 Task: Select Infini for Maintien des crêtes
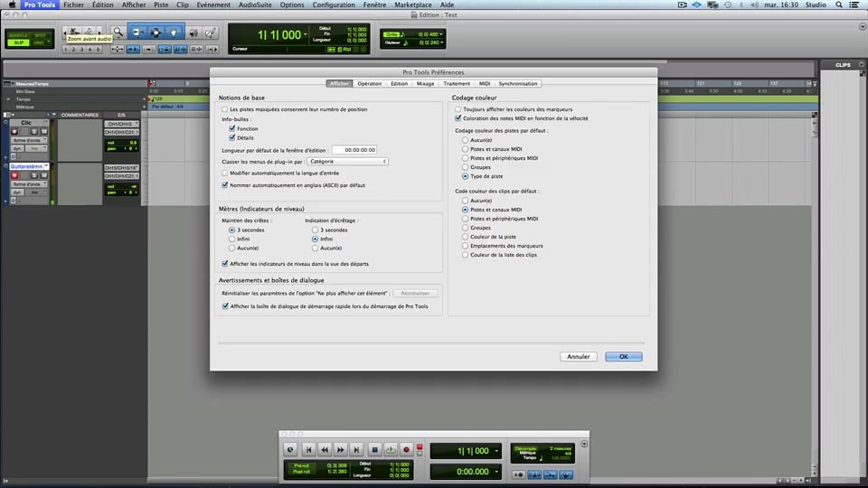232,239
